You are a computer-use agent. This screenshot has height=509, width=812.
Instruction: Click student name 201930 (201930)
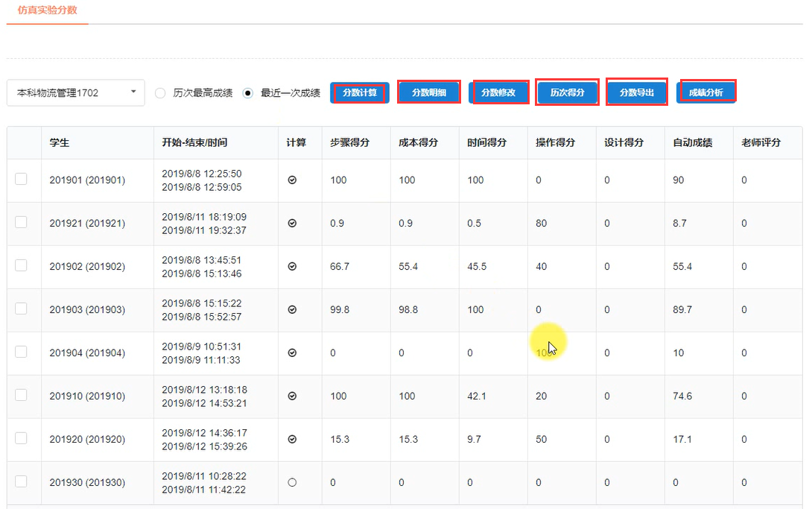pyautogui.click(x=87, y=483)
